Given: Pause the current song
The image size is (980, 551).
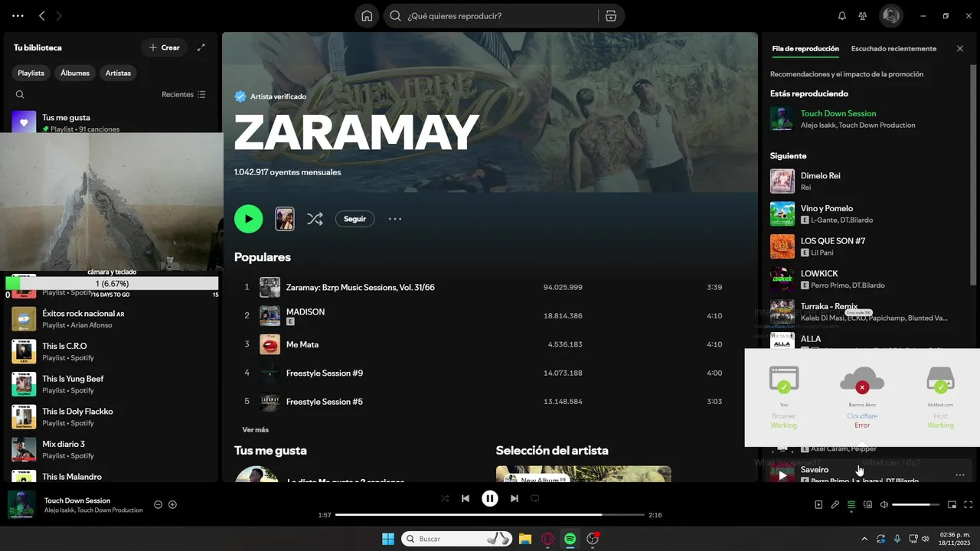Looking at the screenshot, I should (x=490, y=499).
